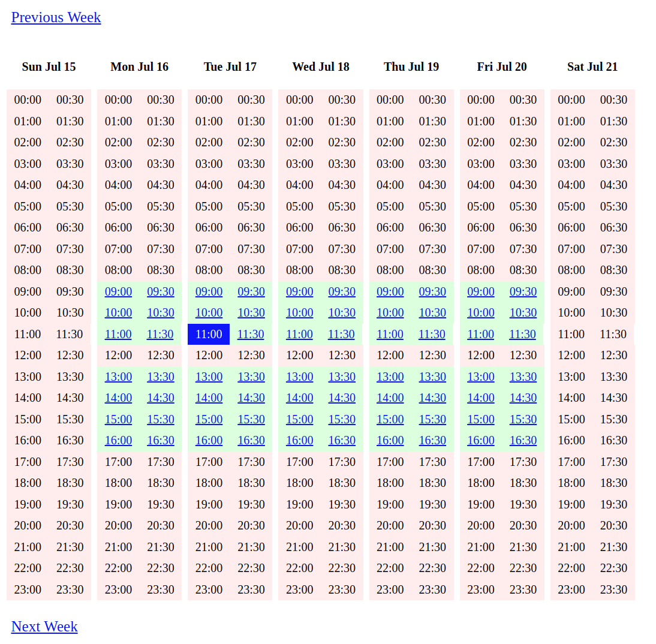Select the 16:30 slot on Wednesday Jul 18
Screen dimensions: 656x644
(341, 440)
